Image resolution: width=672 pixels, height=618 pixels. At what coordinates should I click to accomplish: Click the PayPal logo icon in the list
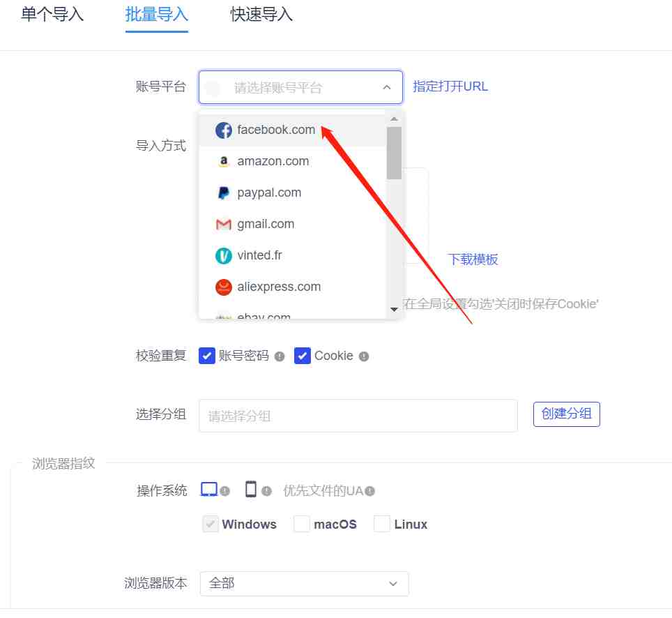coord(223,193)
